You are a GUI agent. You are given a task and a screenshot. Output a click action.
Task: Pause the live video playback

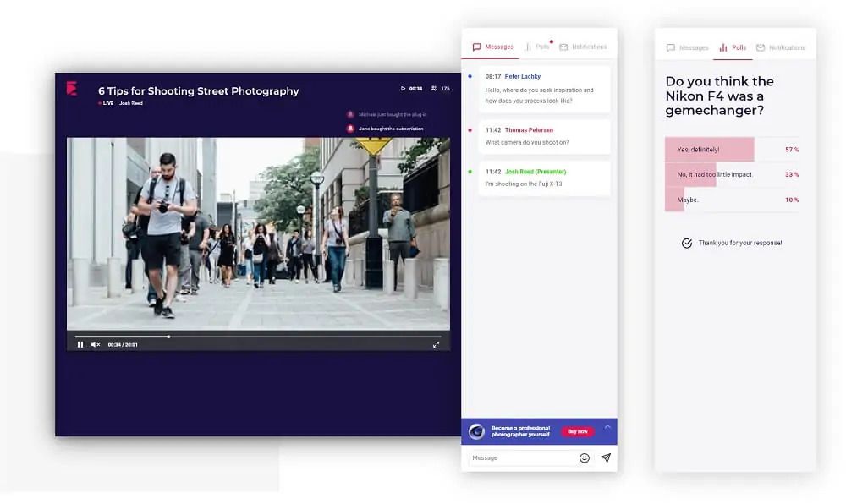(80, 344)
